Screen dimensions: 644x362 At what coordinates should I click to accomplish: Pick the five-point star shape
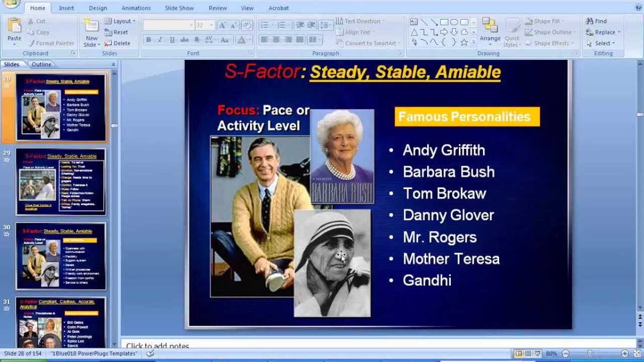pyautogui.click(x=464, y=42)
